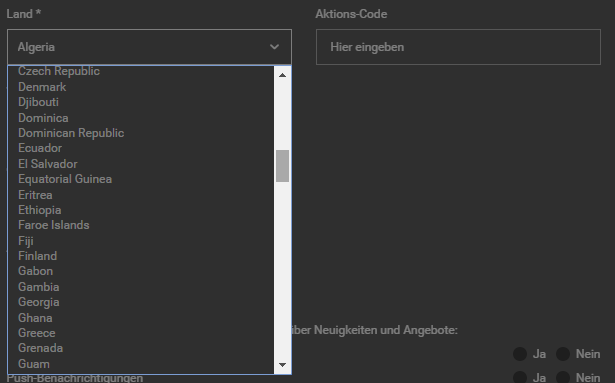Image resolution: width=615 pixels, height=383 pixels.
Task: Pick El Salvador from the country list
Action: point(141,164)
